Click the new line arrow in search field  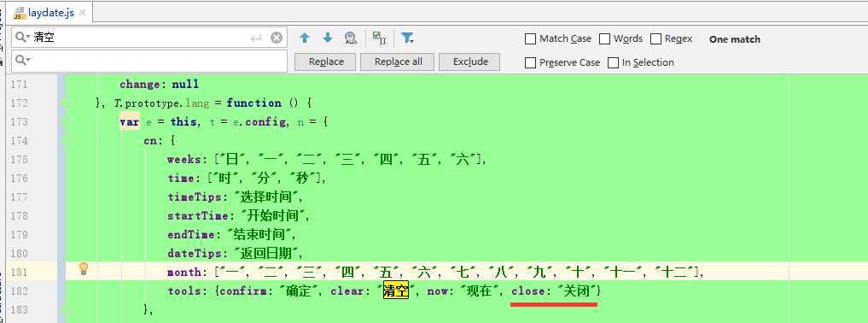256,38
